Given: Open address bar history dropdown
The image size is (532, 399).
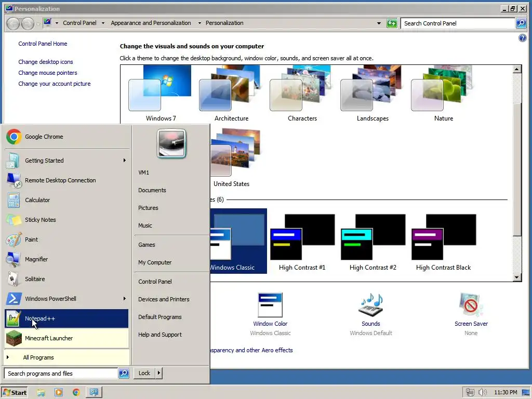Looking at the screenshot, I should [x=379, y=23].
